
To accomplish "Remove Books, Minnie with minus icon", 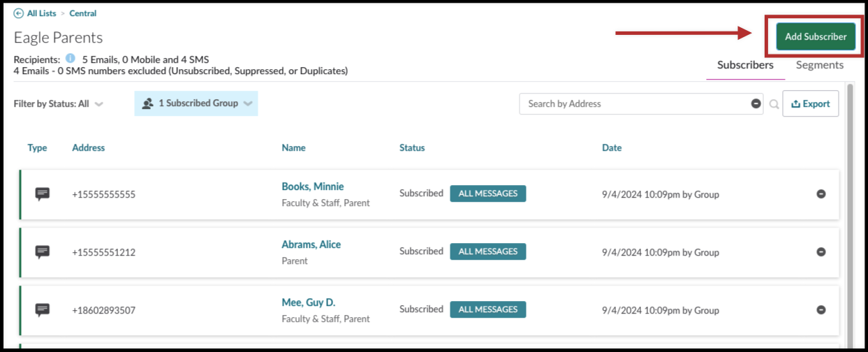I will tap(821, 194).
